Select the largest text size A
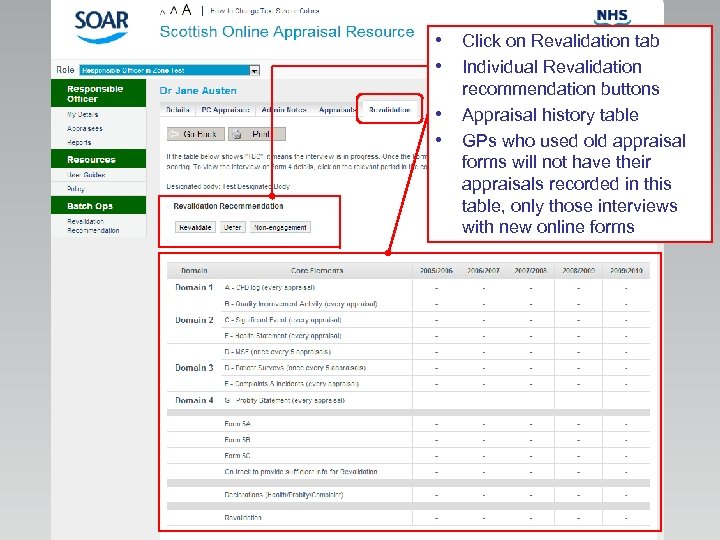This screenshot has width=720, height=540. pyautogui.click(x=186, y=10)
